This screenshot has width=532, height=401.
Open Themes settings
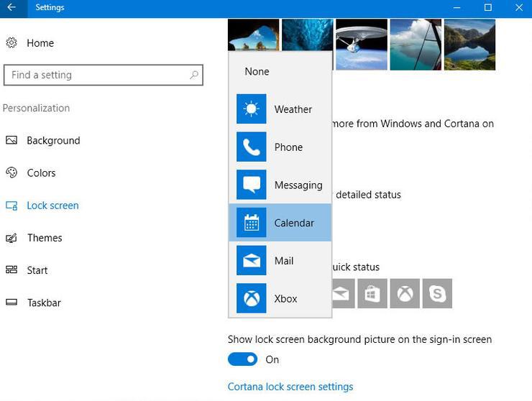coord(45,238)
